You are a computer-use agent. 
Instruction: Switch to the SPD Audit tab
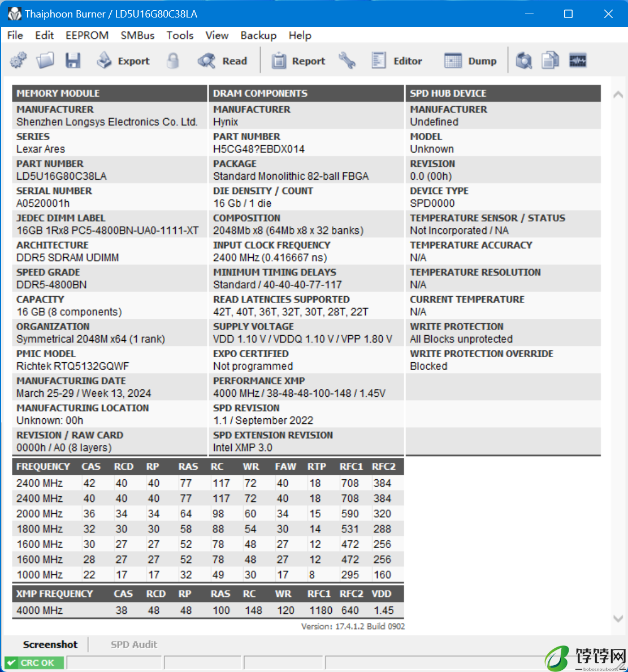[134, 644]
